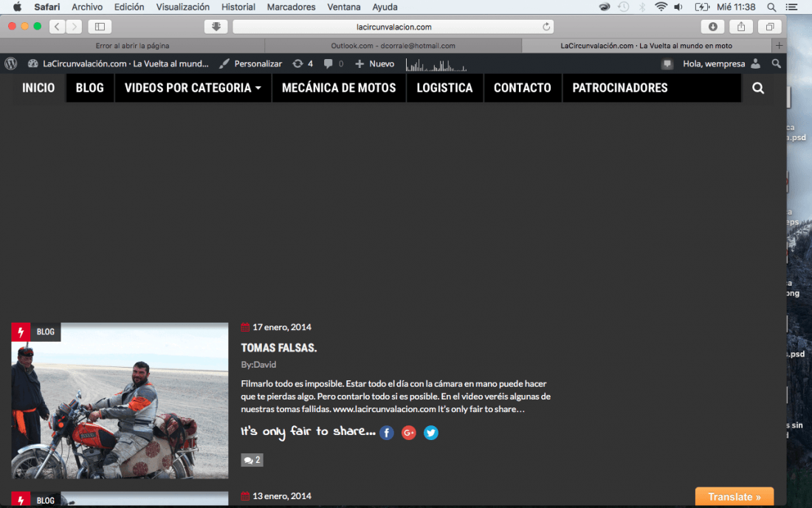Open the CONTACTO page
Screen dimensions: 812x508
[523, 88]
